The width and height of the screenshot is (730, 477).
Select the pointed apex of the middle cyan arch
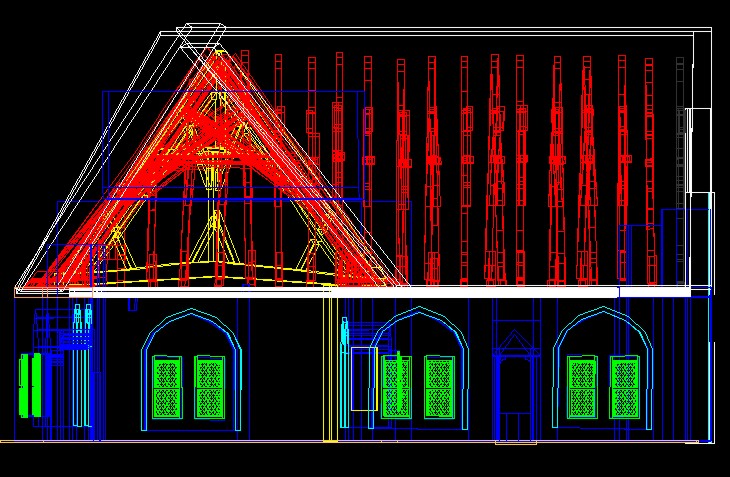[x=420, y=309]
